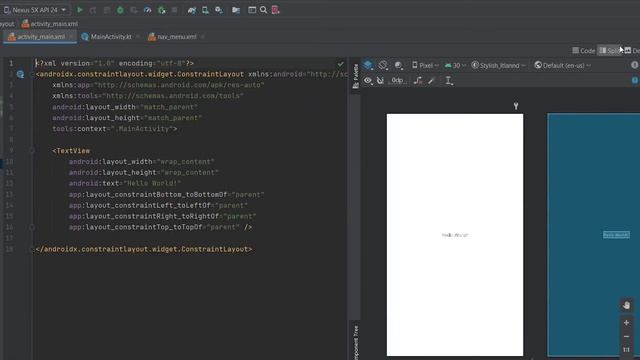
Task: Open the Component Tree side panel
Action: point(356,342)
